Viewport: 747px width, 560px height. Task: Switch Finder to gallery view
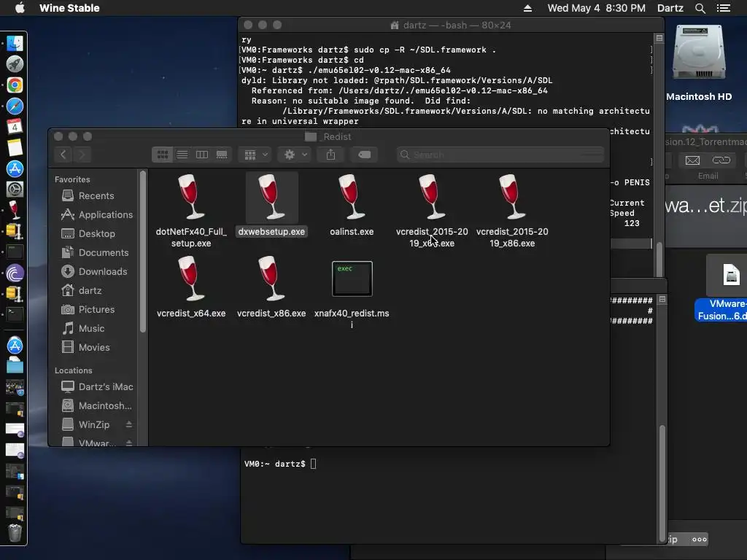tap(222, 155)
